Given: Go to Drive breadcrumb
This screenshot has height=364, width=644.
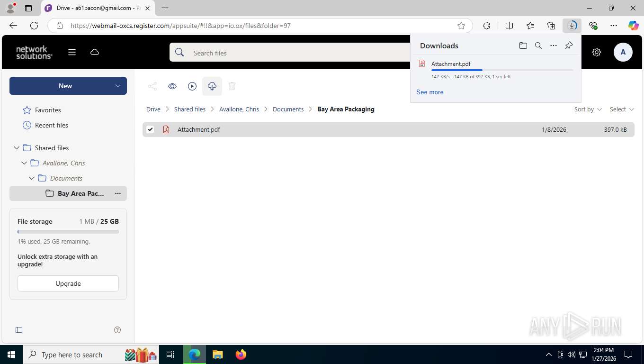Looking at the screenshot, I should pyautogui.click(x=153, y=109).
